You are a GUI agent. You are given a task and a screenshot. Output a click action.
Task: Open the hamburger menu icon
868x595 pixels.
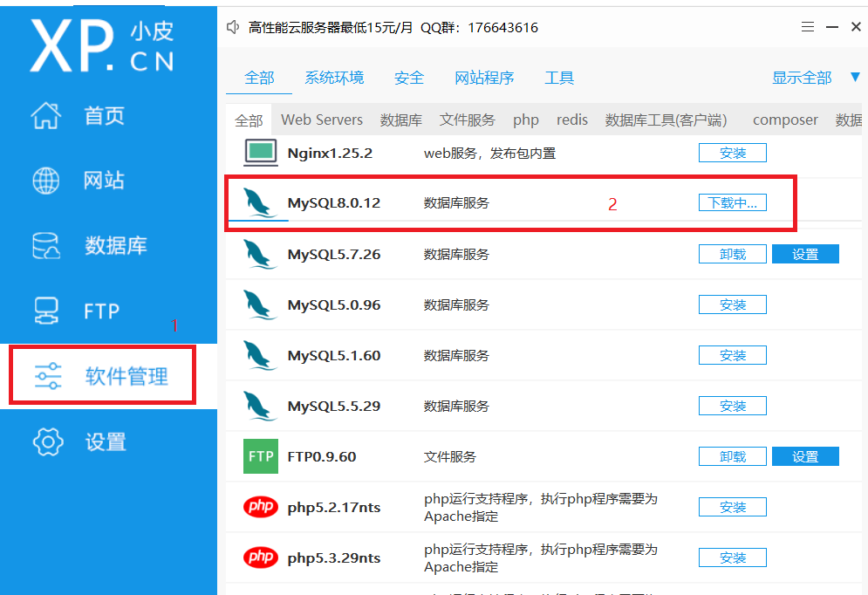808,26
